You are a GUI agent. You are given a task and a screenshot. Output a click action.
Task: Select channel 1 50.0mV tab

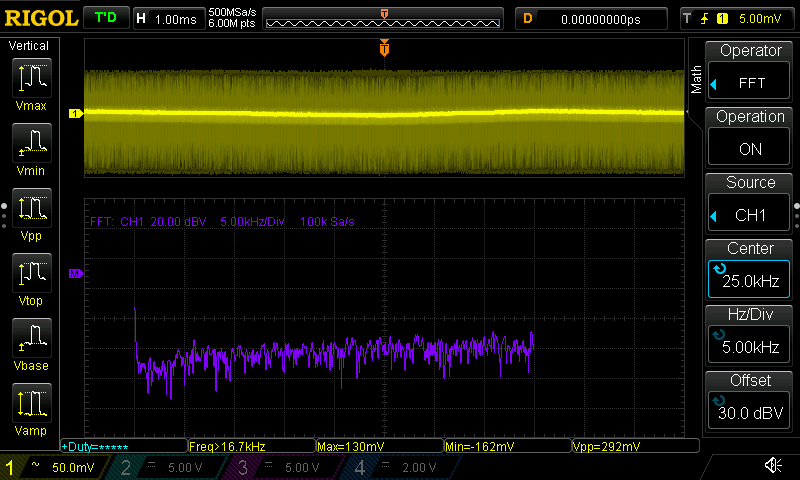point(53,467)
